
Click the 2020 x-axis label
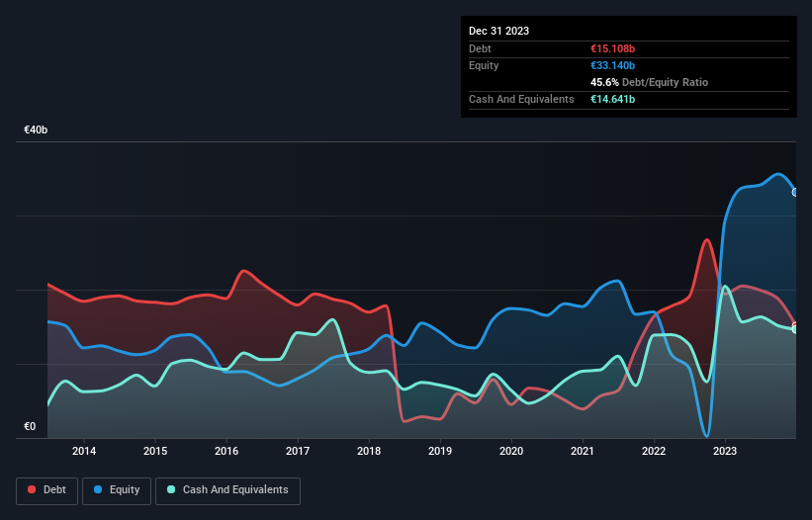[511, 451]
